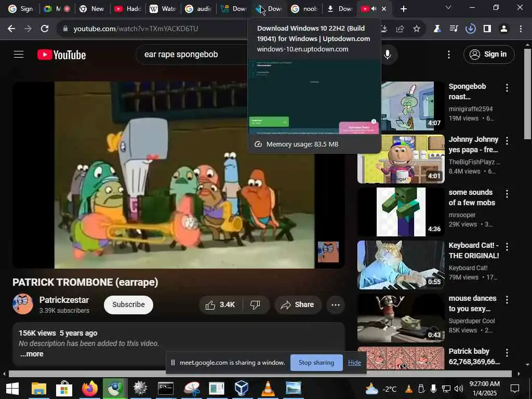This screenshot has width=532, height=399.
Task: Open the mouse dances thumbnail
Action: tap(401, 317)
